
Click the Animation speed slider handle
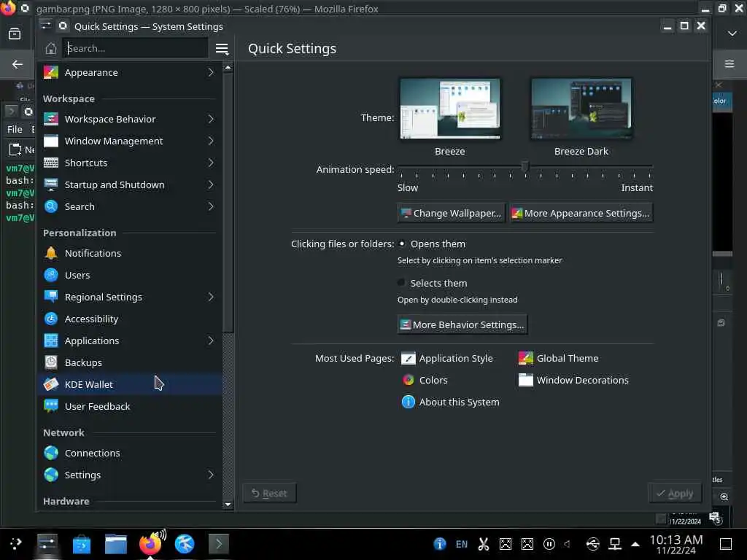pos(525,167)
